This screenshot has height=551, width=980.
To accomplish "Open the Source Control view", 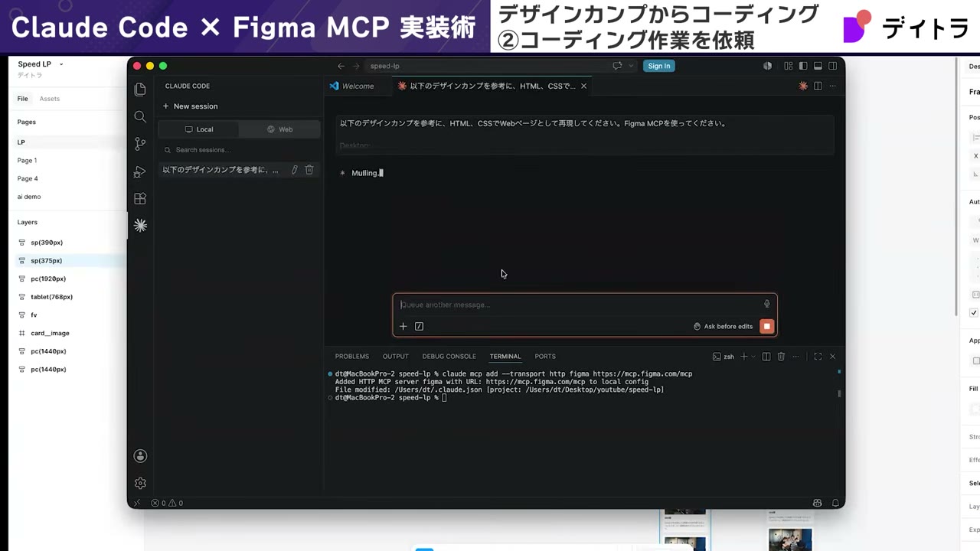I will pos(140,144).
